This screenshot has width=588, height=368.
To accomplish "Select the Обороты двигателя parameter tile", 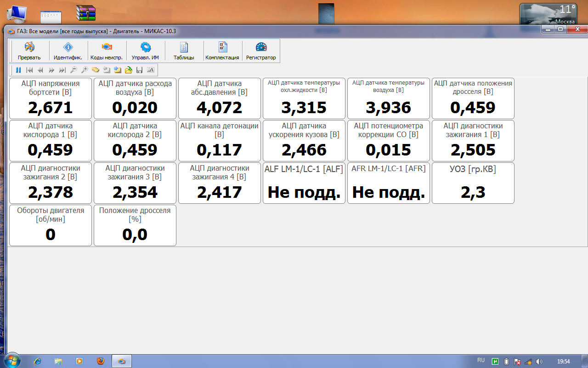I will [x=51, y=225].
